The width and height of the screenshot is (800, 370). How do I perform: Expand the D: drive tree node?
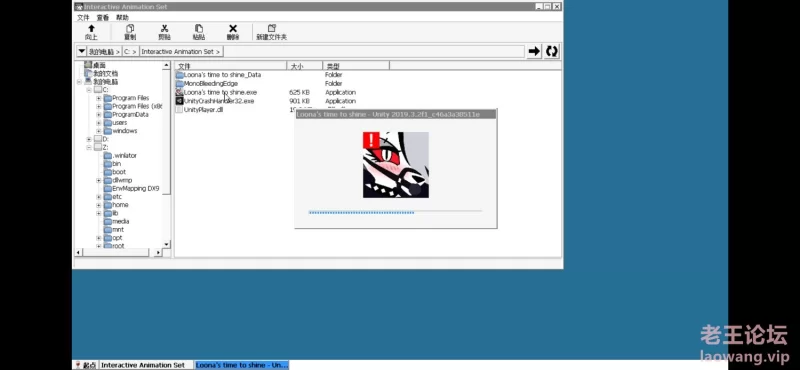(x=89, y=139)
